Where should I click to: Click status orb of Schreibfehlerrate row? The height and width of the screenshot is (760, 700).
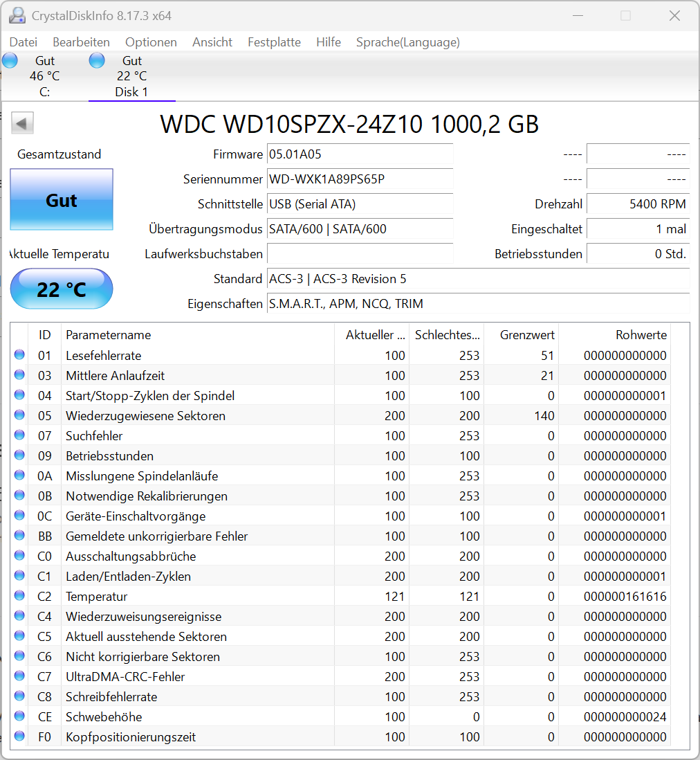click(19, 696)
